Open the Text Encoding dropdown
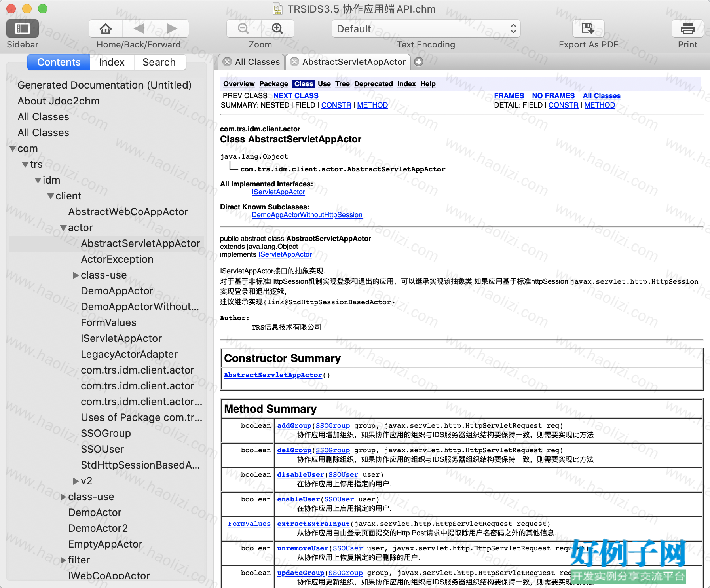Screen dimensions: 710x588 pyautogui.click(x=426, y=28)
